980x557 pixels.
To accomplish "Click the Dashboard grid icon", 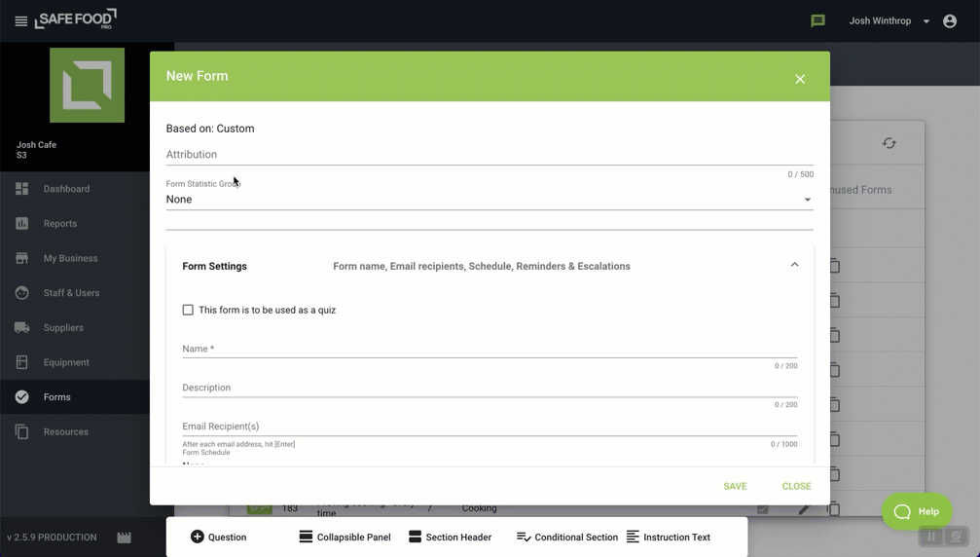I will pos(21,189).
